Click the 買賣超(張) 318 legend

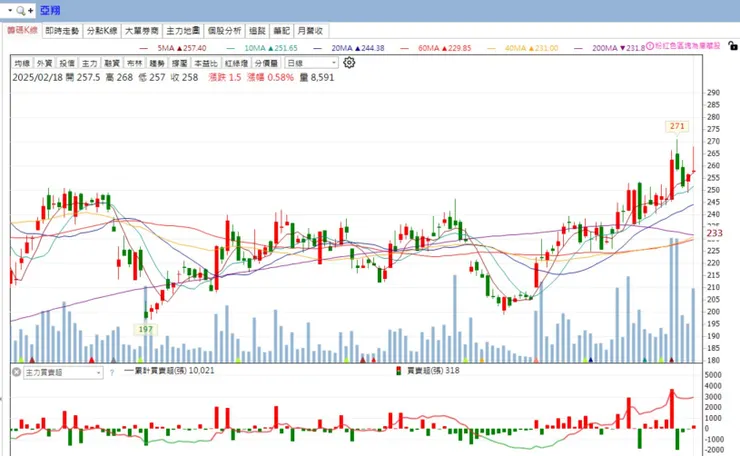click(x=428, y=371)
